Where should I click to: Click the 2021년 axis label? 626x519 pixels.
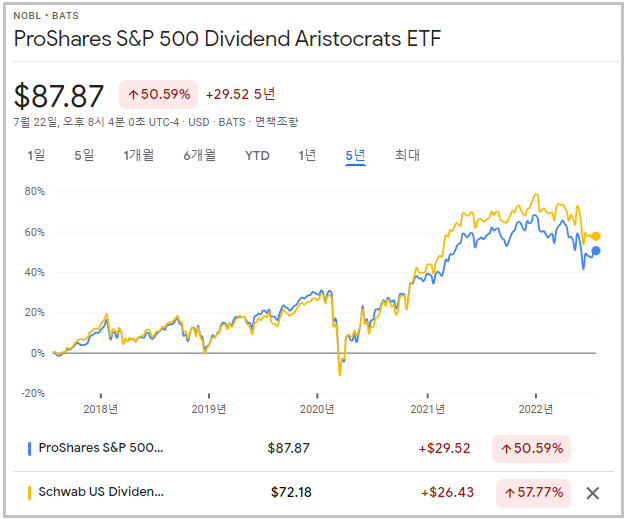(x=428, y=409)
